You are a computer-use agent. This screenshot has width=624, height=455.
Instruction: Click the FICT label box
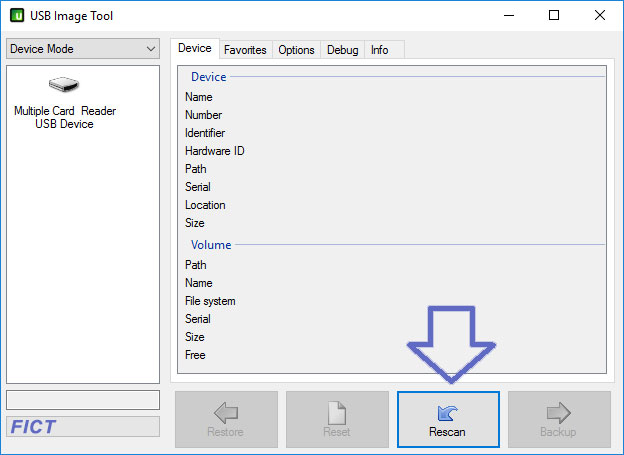tap(83, 427)
